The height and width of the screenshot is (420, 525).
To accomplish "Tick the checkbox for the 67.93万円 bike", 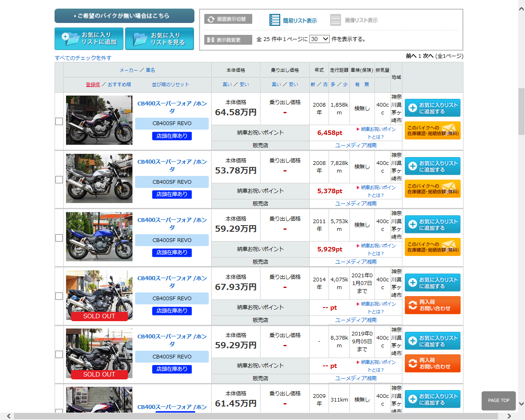I will pyautogui.click(x=59, y=296).
